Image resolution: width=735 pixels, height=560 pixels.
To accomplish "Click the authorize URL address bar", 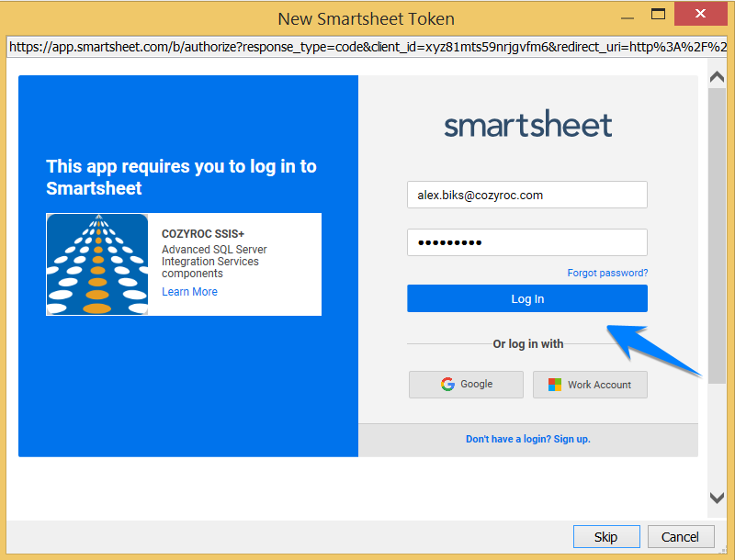I will [x=367, y=47].
